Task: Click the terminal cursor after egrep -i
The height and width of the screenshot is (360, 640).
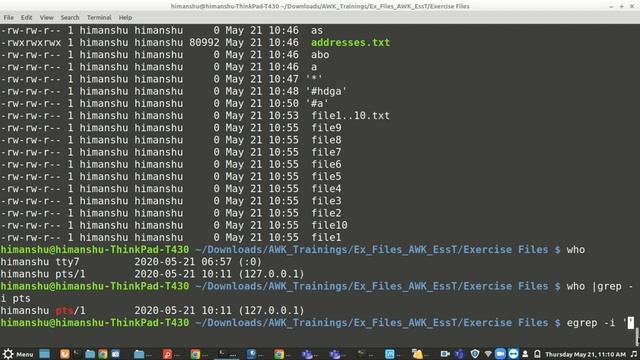Action: tap(631, 323)
